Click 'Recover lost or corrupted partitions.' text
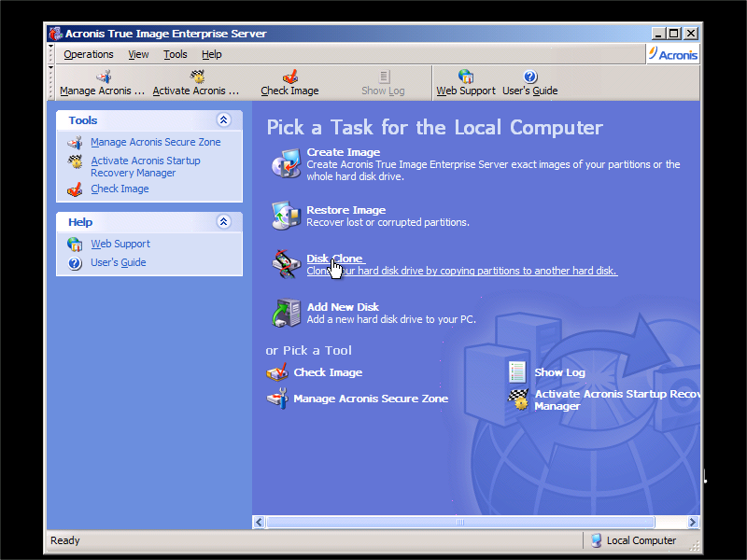Viewport: 747px width, 560px height. [x=388, y=222]
